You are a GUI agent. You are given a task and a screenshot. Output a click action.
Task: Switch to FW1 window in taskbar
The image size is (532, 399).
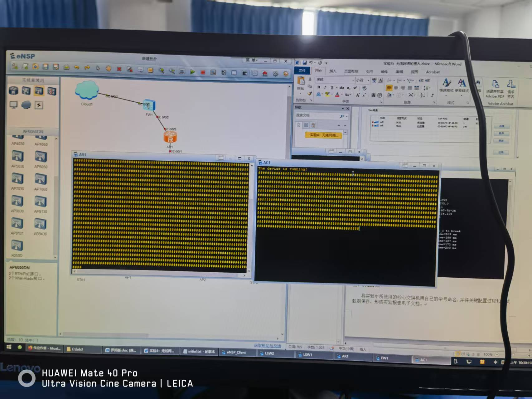[x=391, y=358]
